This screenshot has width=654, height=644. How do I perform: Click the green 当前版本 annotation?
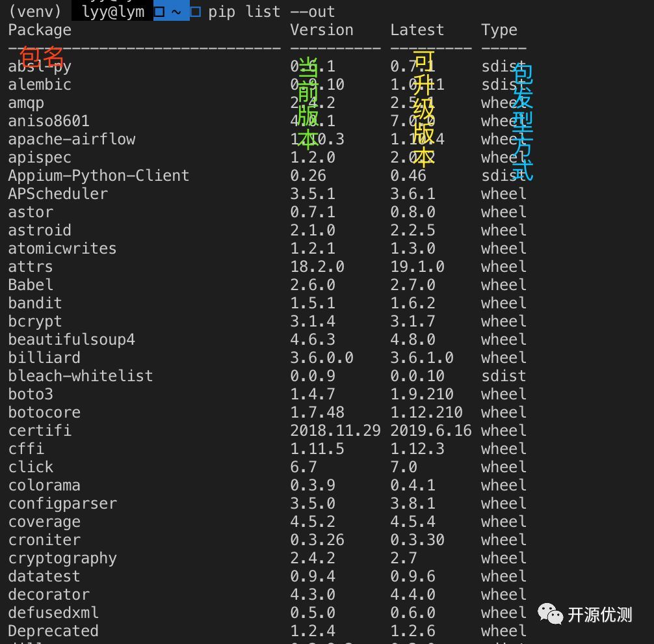pyautogui.click(x=308, y=103)
